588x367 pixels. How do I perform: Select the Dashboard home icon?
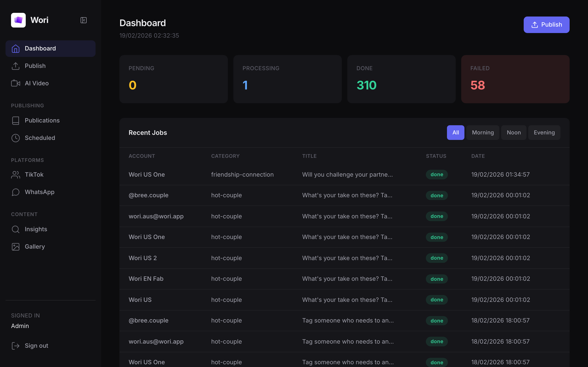(16, 49)
